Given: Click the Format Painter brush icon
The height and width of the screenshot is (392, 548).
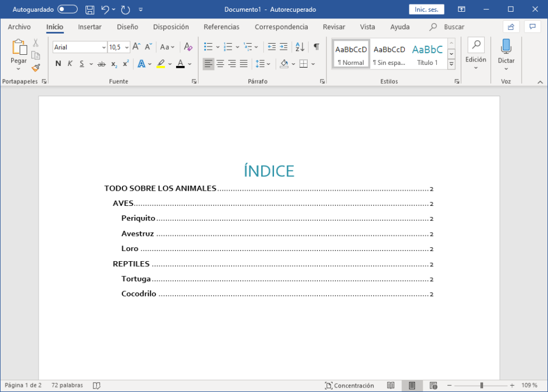Looking at the screenshot, I should pyautogui.click(x=36, y=68).
